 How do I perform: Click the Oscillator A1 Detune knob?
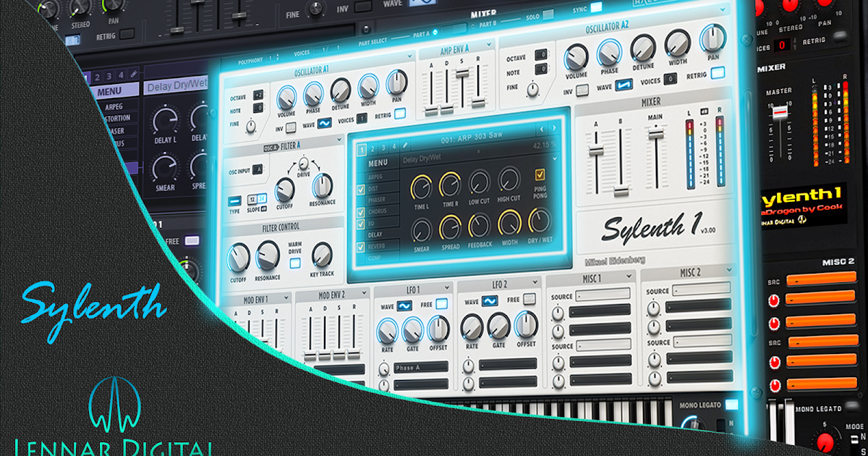[340, 91]
